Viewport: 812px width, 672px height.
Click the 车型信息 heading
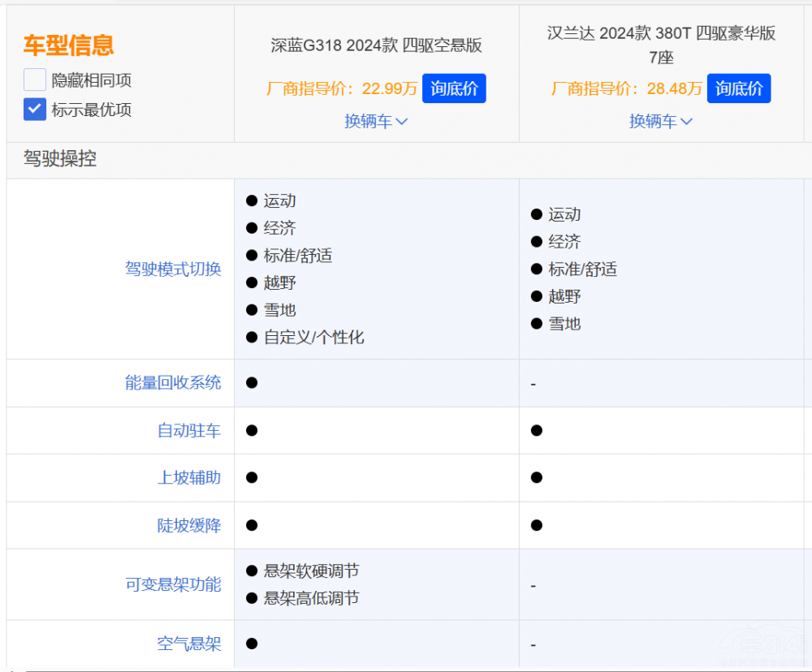point(68,45)
